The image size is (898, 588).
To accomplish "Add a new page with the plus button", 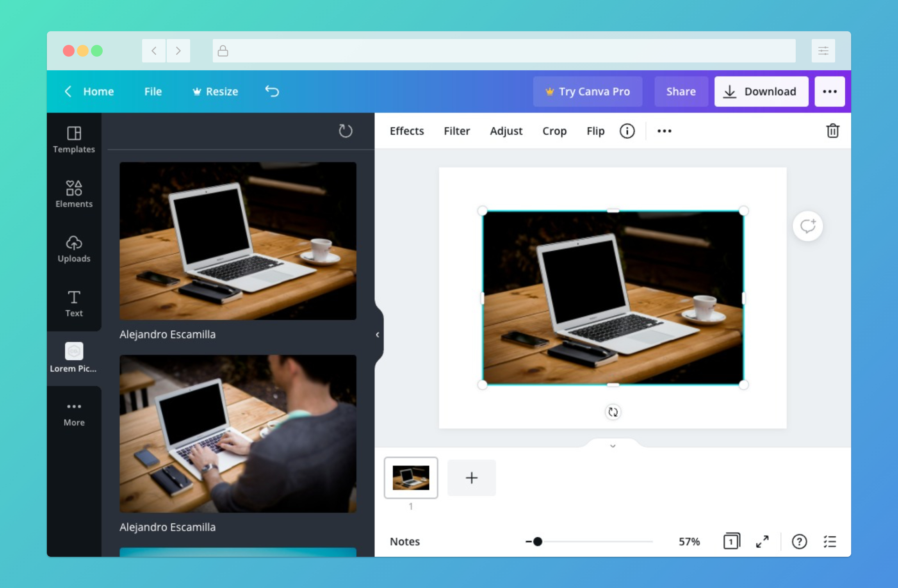I will [471, 478].
